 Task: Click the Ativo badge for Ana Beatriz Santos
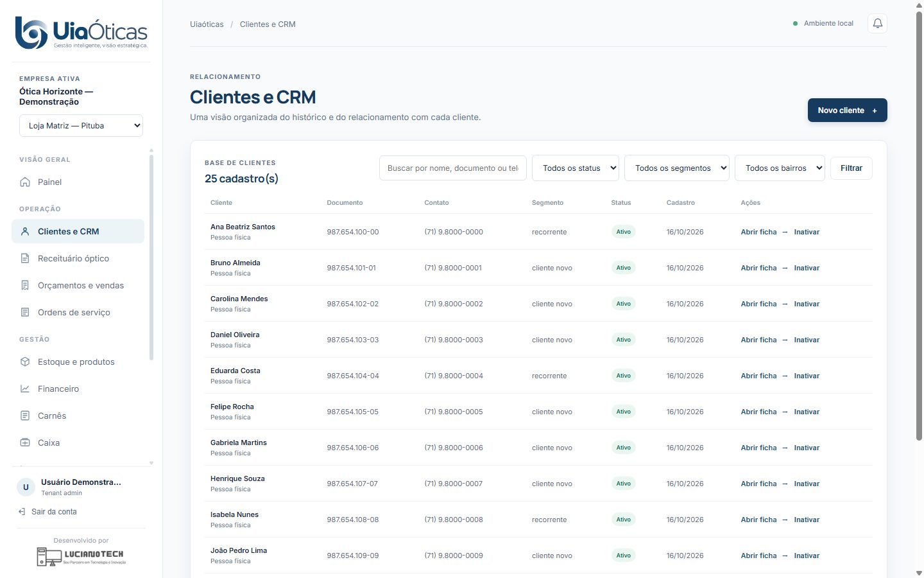click(x=624, y=232)
